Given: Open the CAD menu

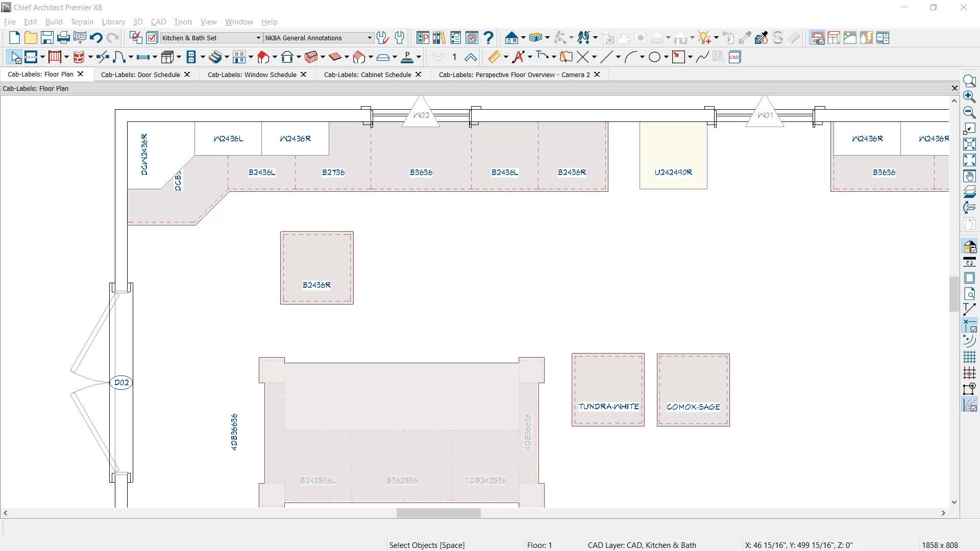Looking at the screenshot, I should pos(158,22).
